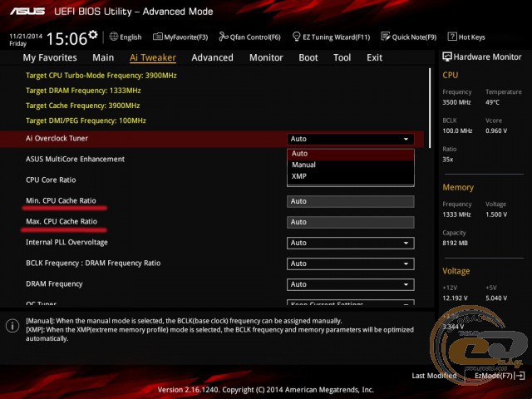Select the Max. CPU Cache Ratio label
Image resolution: width=532 pixels, height=399 pixels.
62,222
